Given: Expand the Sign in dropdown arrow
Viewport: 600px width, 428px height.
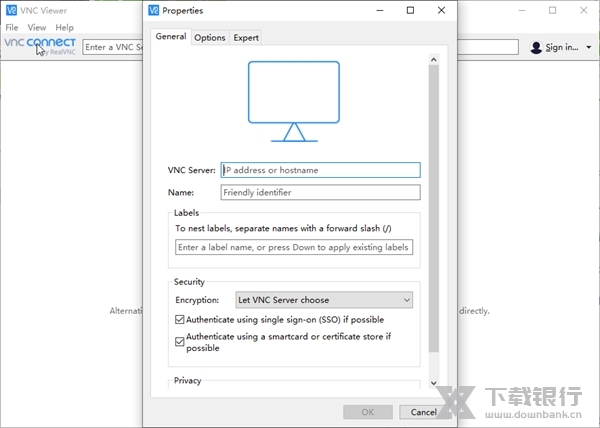Looking at the screenshot, I should 589,47.
